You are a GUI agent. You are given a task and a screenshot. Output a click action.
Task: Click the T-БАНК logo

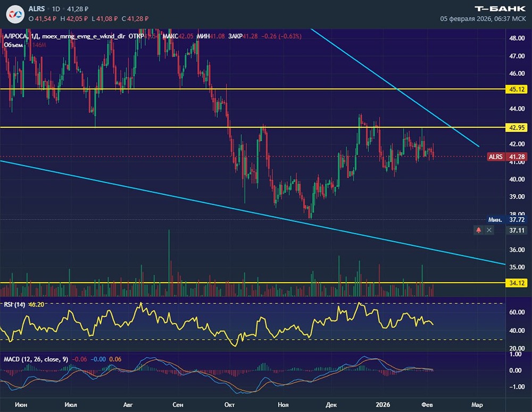500,9
